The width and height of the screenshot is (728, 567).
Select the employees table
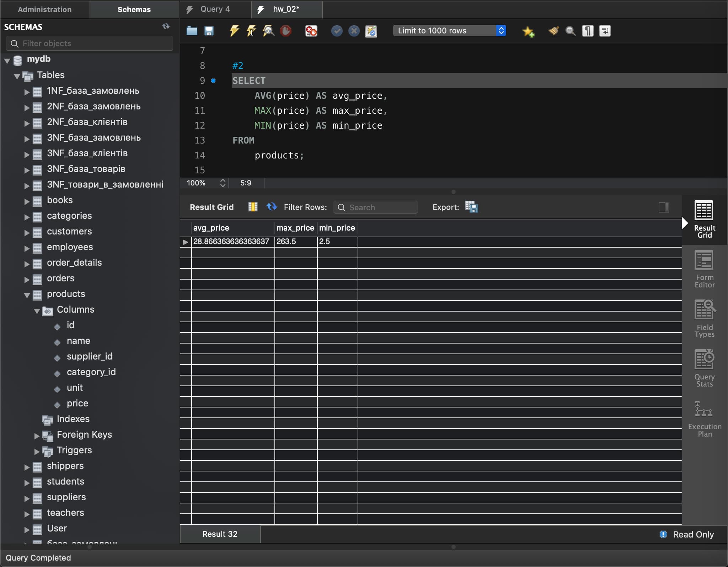pos(70,247)
